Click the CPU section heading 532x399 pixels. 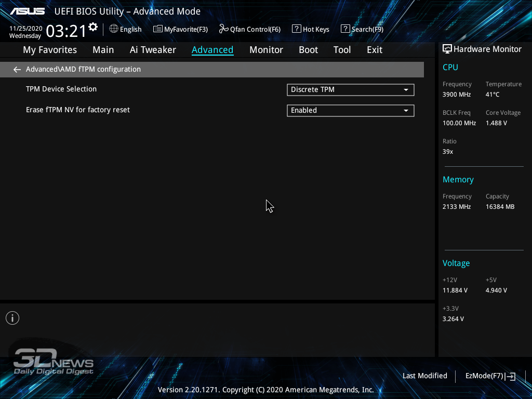[x=450, y=67]
